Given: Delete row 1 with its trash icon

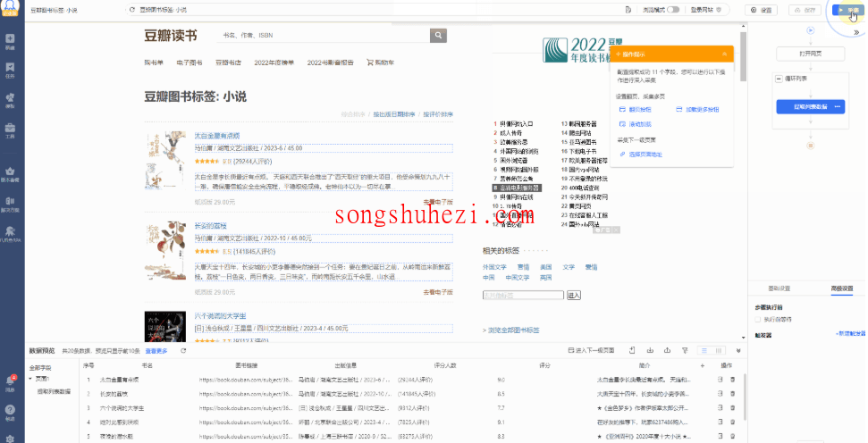Looking at the screenshot, I should pos(732,380).
